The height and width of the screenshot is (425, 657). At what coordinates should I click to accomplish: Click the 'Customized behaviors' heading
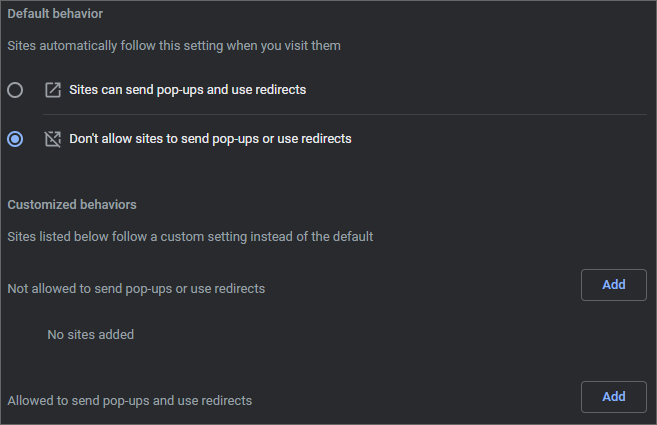[x=72, y=204]
